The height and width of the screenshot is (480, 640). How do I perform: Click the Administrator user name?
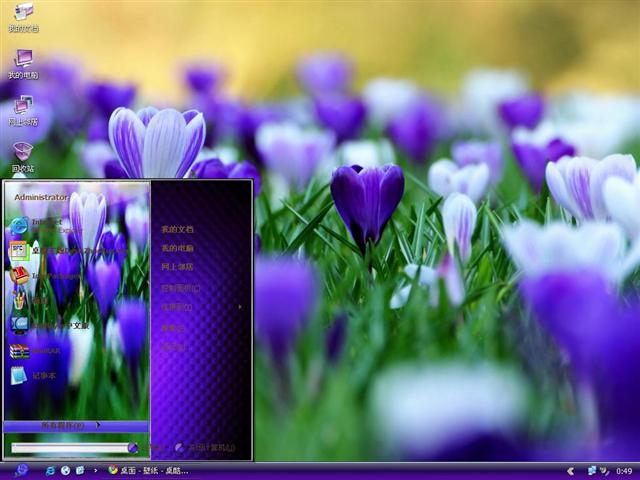coord(41,197)
